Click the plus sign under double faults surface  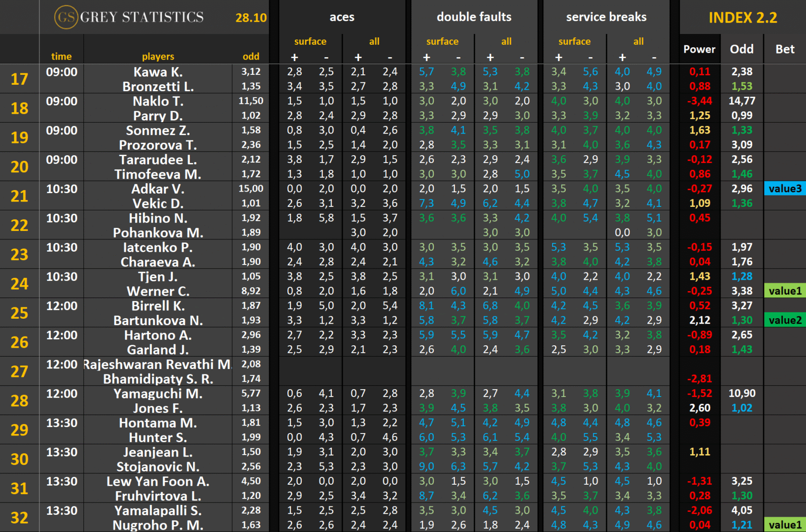[x=426, y=57]
